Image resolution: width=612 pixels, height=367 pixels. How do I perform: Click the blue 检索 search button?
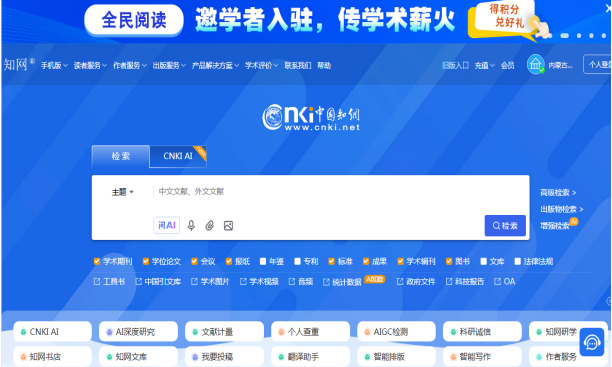coord(505,225)
